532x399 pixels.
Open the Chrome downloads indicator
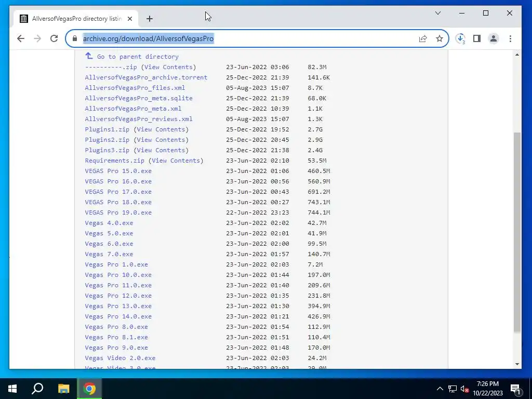coord(460,38)
